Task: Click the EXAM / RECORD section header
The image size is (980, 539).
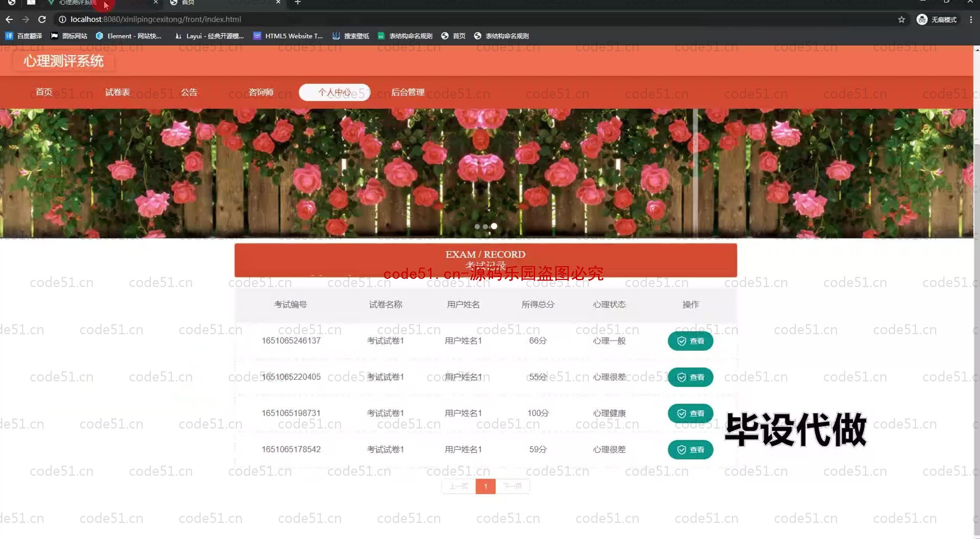Action: click(486, 259)
